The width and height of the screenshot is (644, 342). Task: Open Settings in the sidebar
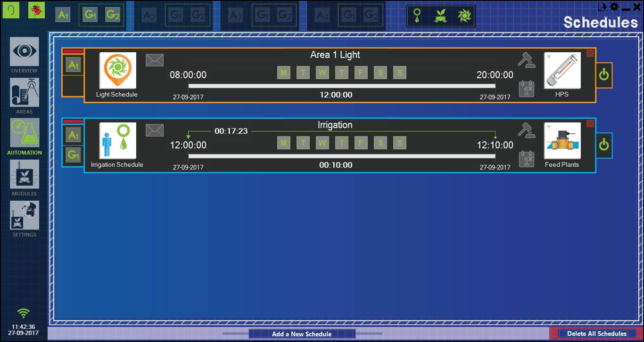25,215
